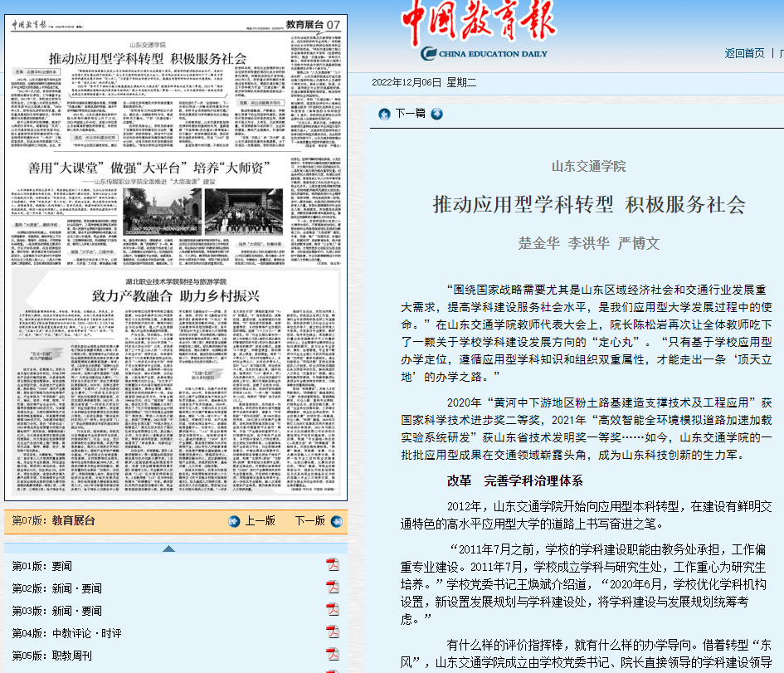This screenshot has height=673, width=784.
Task: Click the PDF icon beside 第05版 职教周刊
Action: tap(333, 655)
